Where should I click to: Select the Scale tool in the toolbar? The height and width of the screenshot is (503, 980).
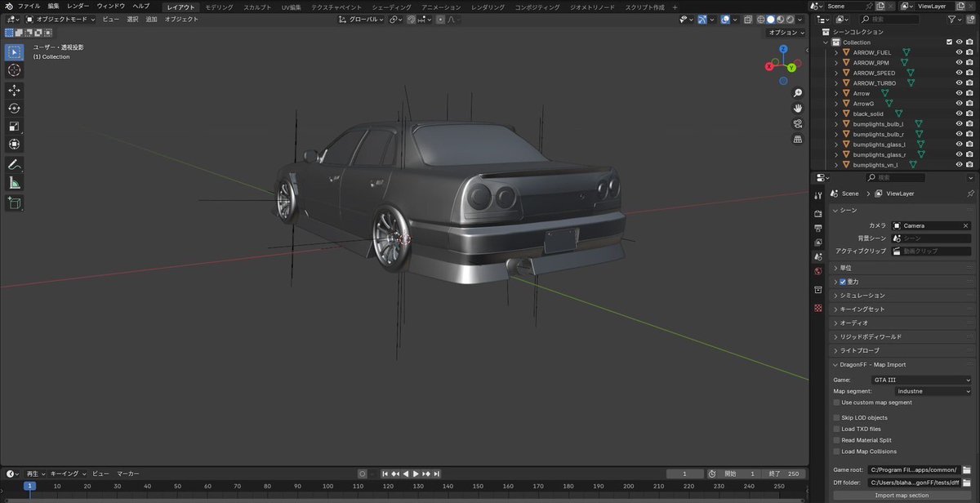(14, 127)
